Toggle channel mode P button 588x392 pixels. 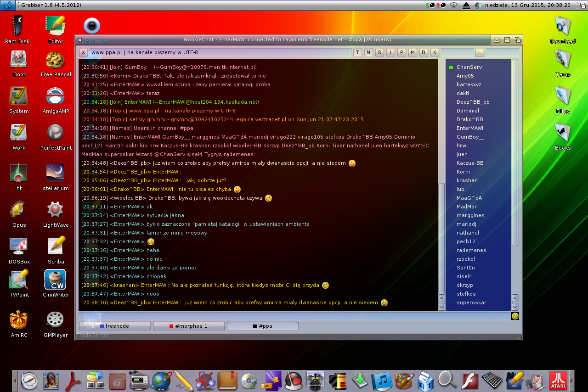[x=401, y=52]
